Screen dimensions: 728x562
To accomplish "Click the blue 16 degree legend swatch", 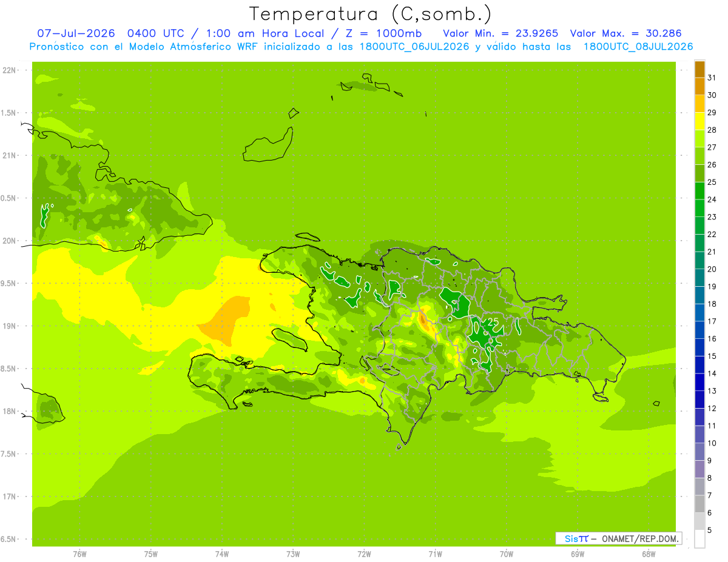I will click(699, 330).
